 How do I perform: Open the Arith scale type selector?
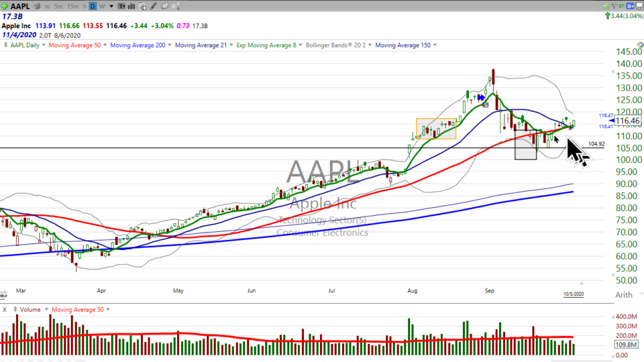[x=623, y=295]
